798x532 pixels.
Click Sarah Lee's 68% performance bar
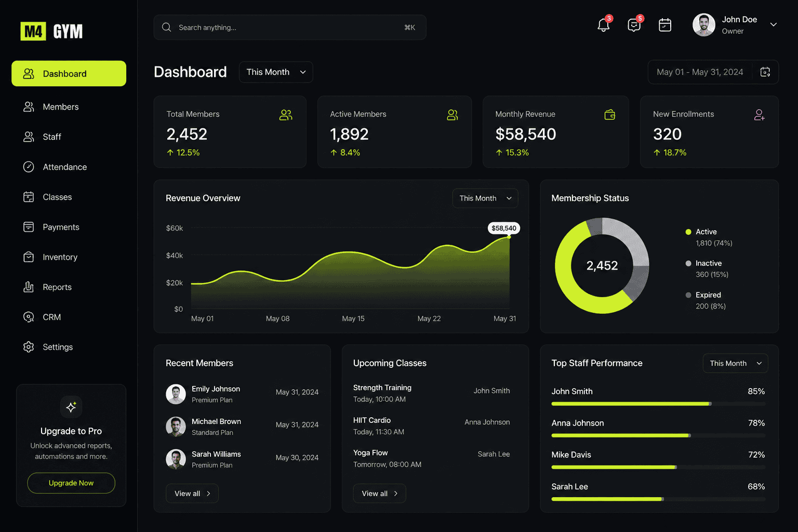[658, 499]
